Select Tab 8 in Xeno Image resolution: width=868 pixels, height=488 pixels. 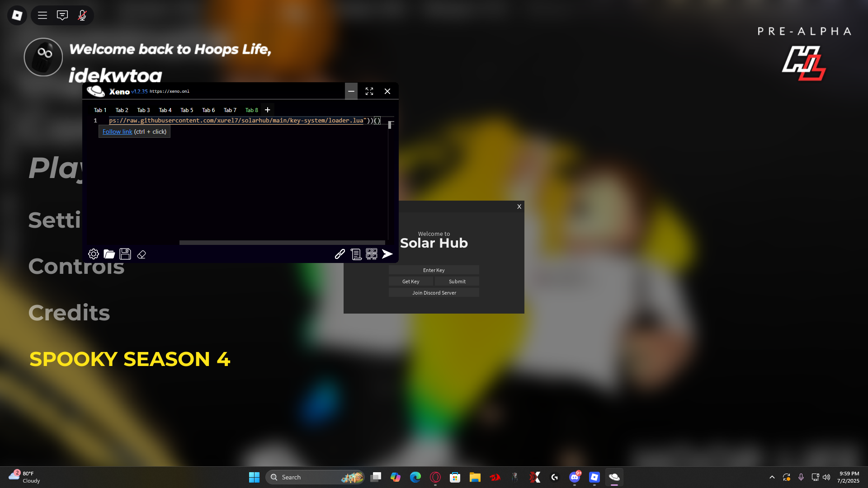pyautogui.click(x=252, y=110)
